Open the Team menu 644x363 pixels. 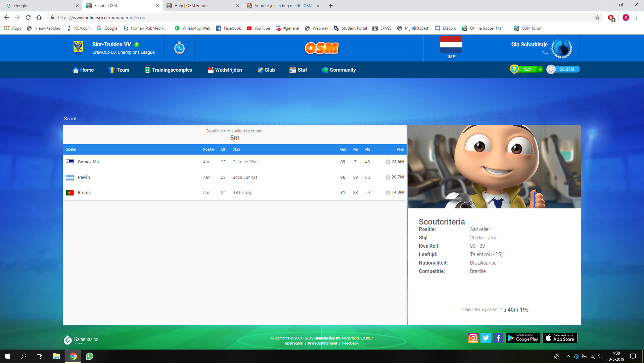coord(119,70)
